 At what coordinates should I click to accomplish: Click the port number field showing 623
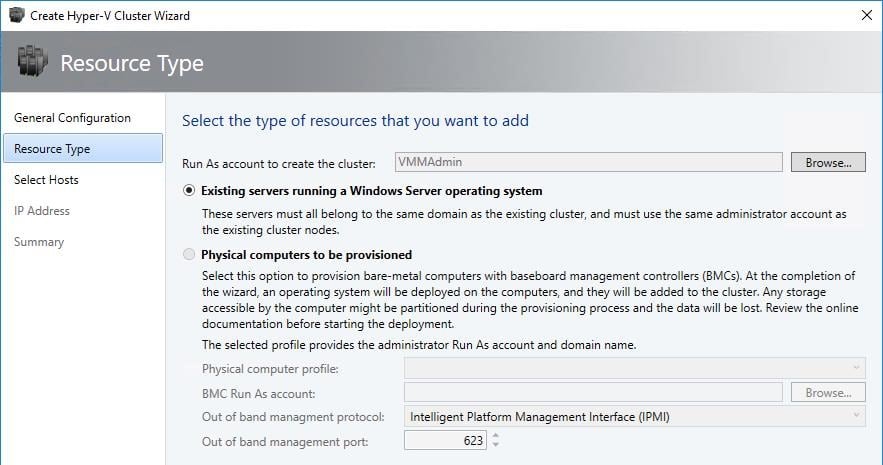tap(445, 440)
